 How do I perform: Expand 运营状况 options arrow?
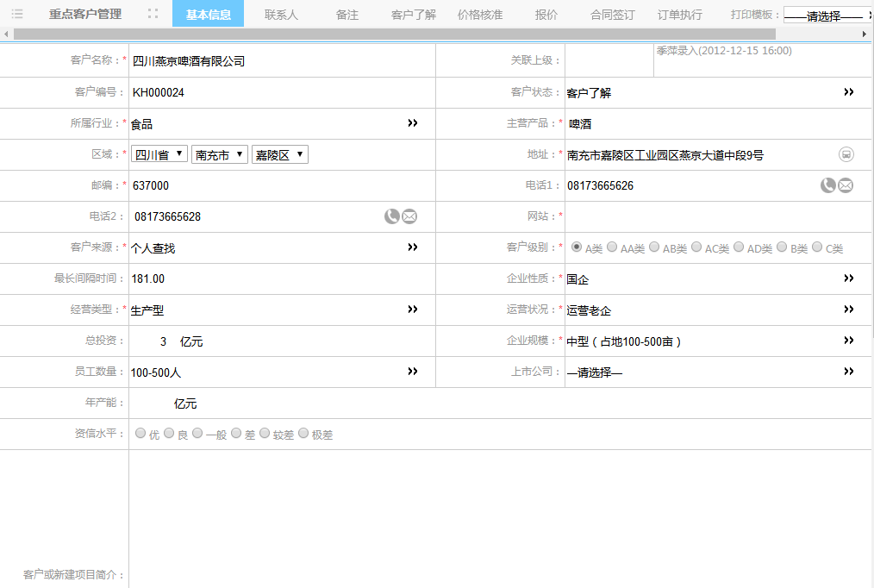(849, 310)
